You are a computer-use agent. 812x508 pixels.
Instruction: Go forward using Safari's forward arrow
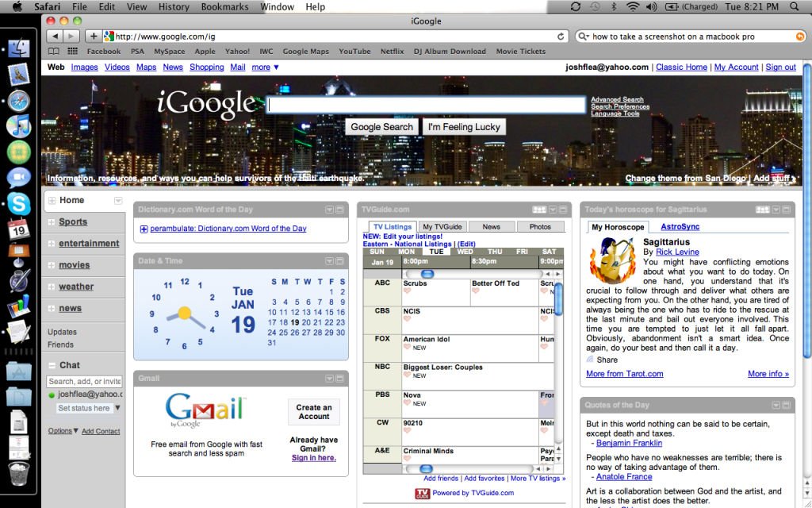71,37
